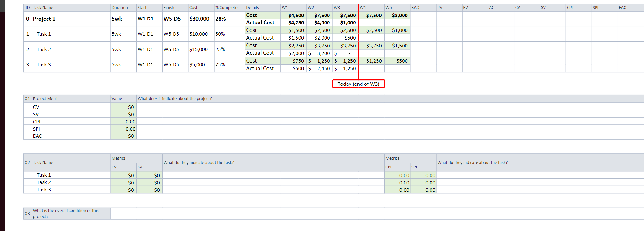This screenshot has width=644, height=231.
Task: Click the SPI value cell in Q1
Action: click(x=123, y=129)
